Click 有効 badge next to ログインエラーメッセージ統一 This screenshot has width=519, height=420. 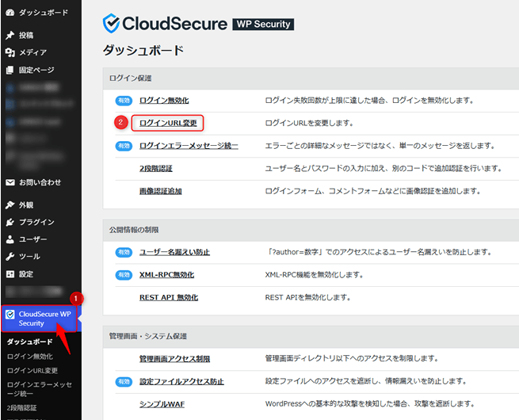[x=124, y=146]
